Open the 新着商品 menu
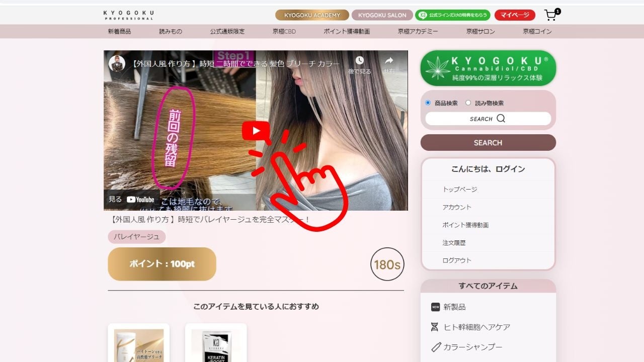The width and height of the screenshot is (644, 362). [119, 31]
